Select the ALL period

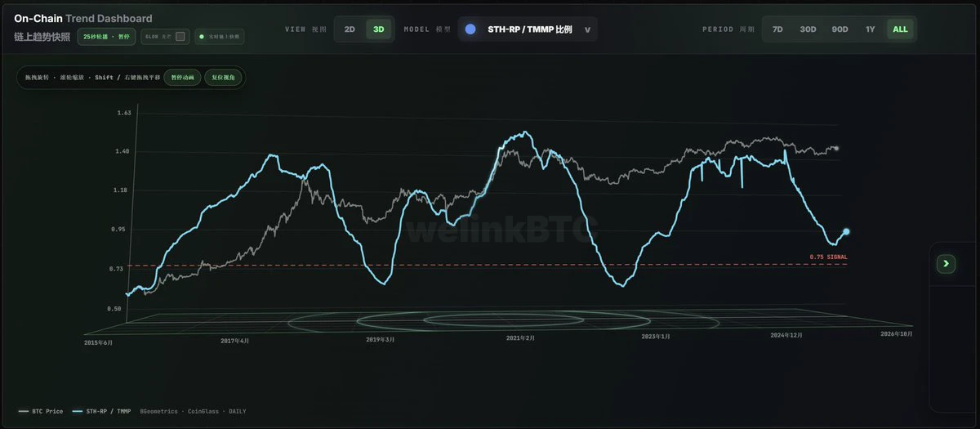pyautogui.click(x=900, y=29)
